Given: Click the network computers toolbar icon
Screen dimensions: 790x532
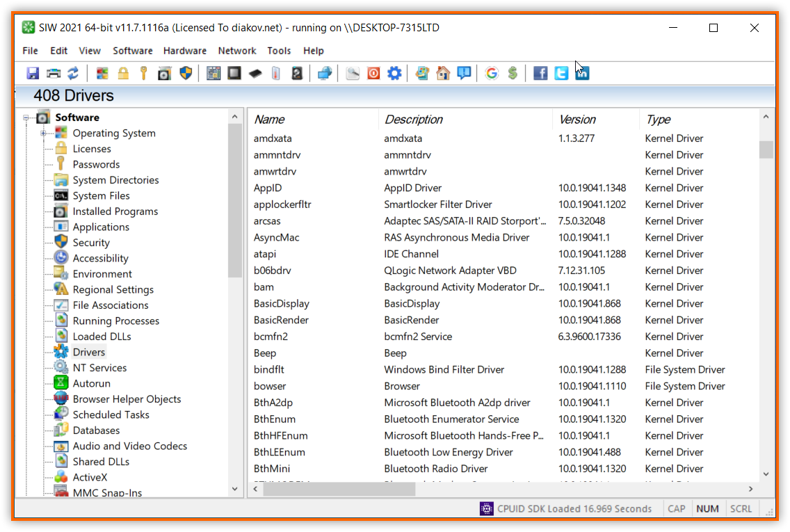Looking at the screenshot, I should coord(325,74).
